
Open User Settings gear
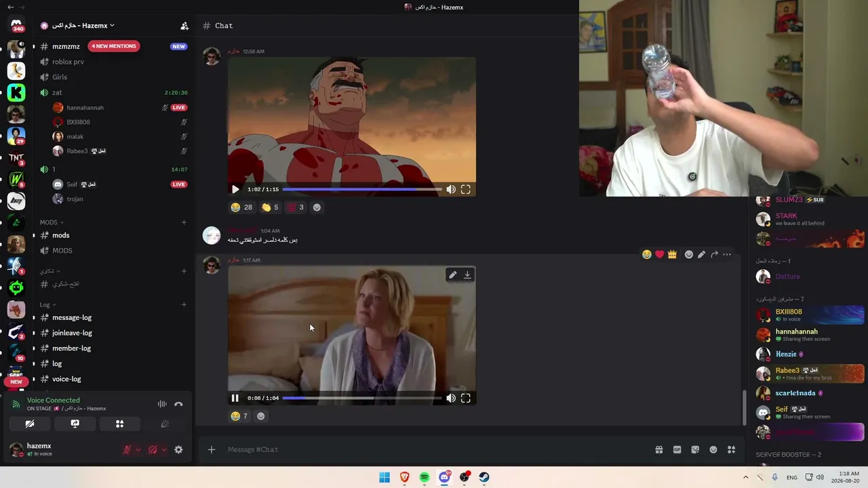(x=178, y=449)
